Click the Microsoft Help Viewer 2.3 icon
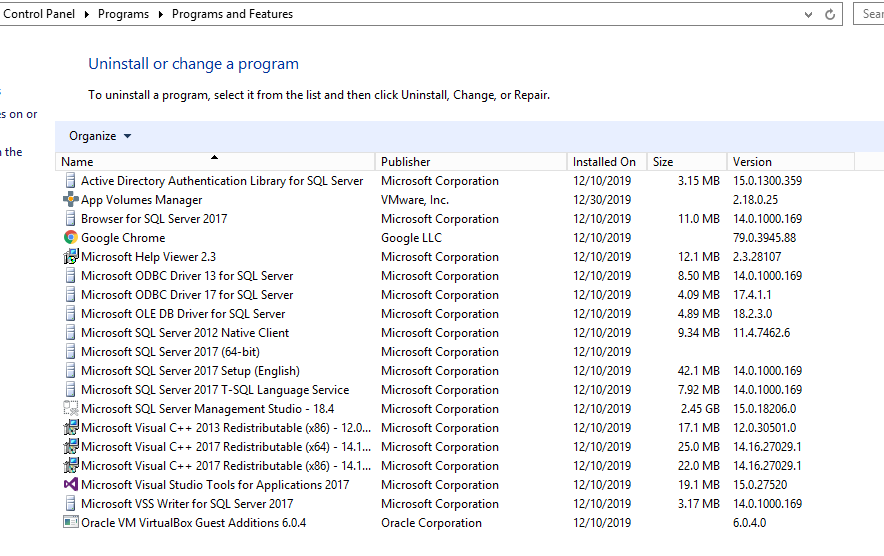 70,257
